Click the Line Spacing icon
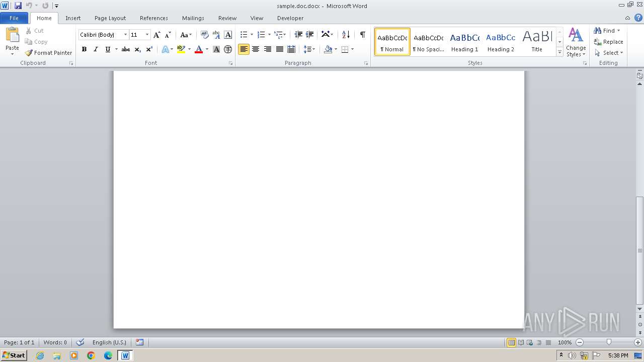Image resolution: width=644 pixels, height=362 pixels. [x=307, y=49]
